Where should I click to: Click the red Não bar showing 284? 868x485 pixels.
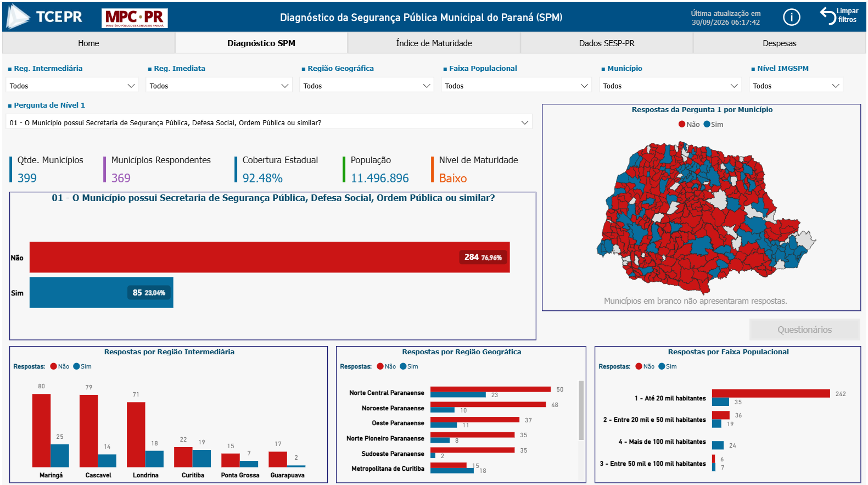[x=270, y=257]
